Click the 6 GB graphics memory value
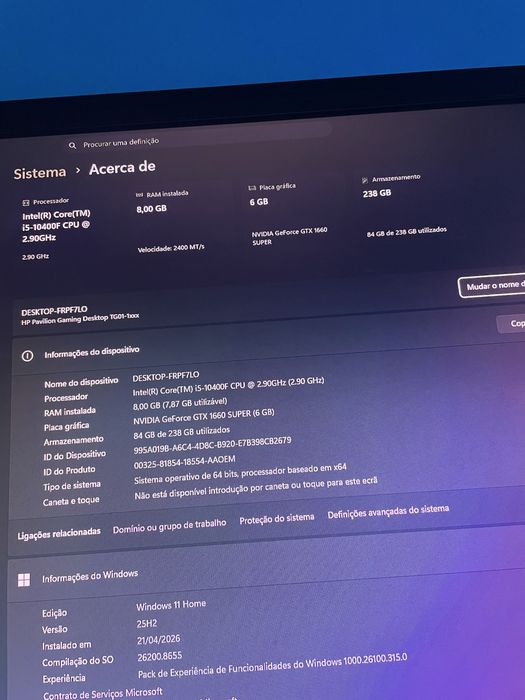The height and width of the screenshot is (700, 525). pos(259,202)
